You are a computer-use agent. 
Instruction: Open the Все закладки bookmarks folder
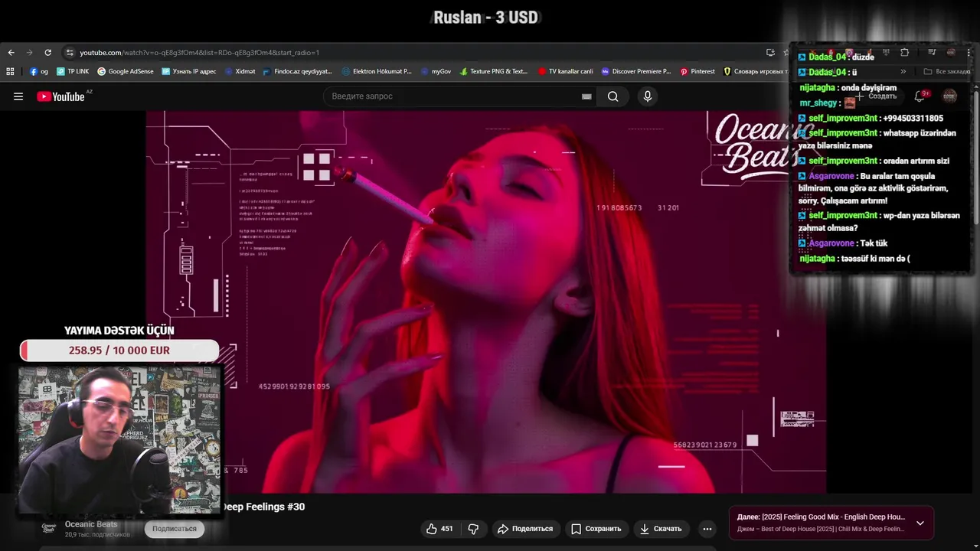pyautogui.click(x=947, y=71)
